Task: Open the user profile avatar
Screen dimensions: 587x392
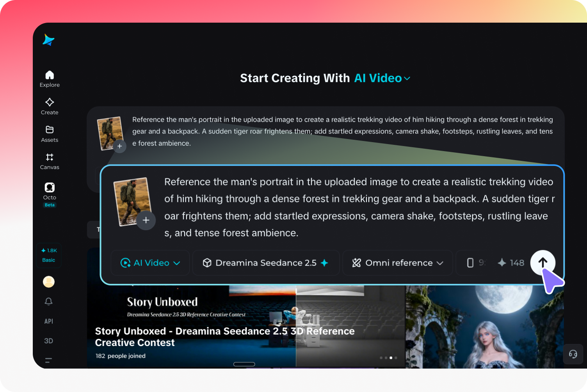Action: [49, 282]
